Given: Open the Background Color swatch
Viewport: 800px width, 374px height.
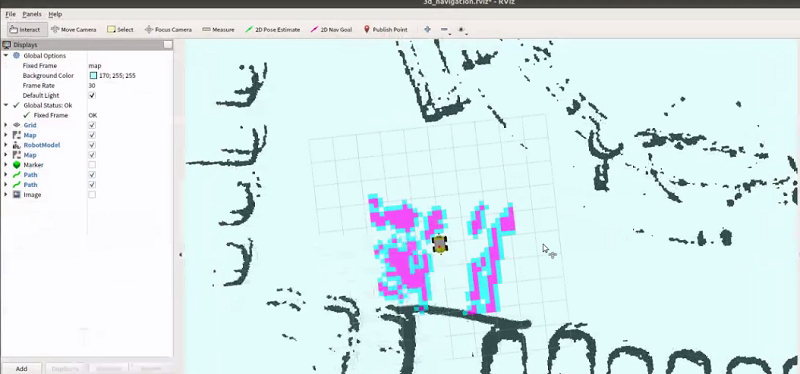Looking at the screenshot, I should [x=93, y=76].
